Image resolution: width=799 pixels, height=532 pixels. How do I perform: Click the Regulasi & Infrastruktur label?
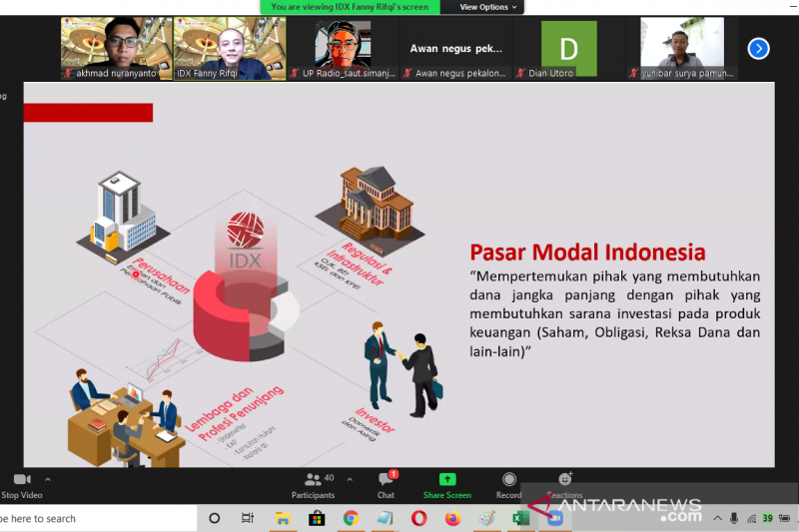(x=361, y=264)
